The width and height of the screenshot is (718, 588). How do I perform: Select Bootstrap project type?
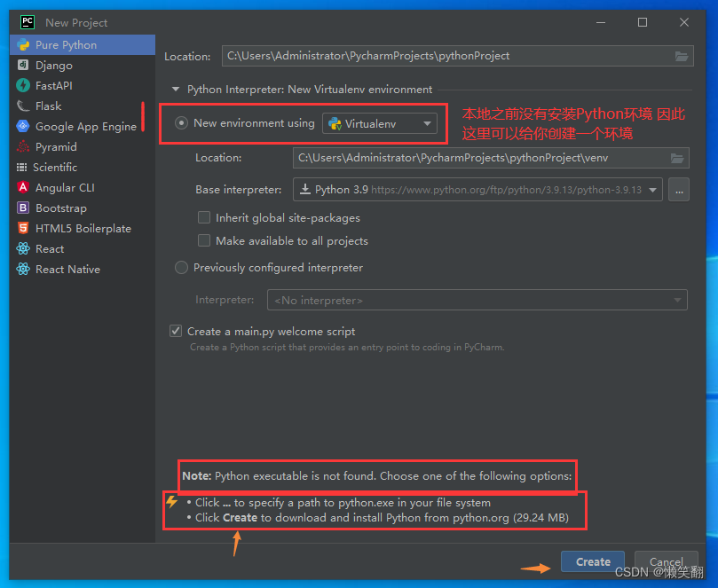(83, 208)
